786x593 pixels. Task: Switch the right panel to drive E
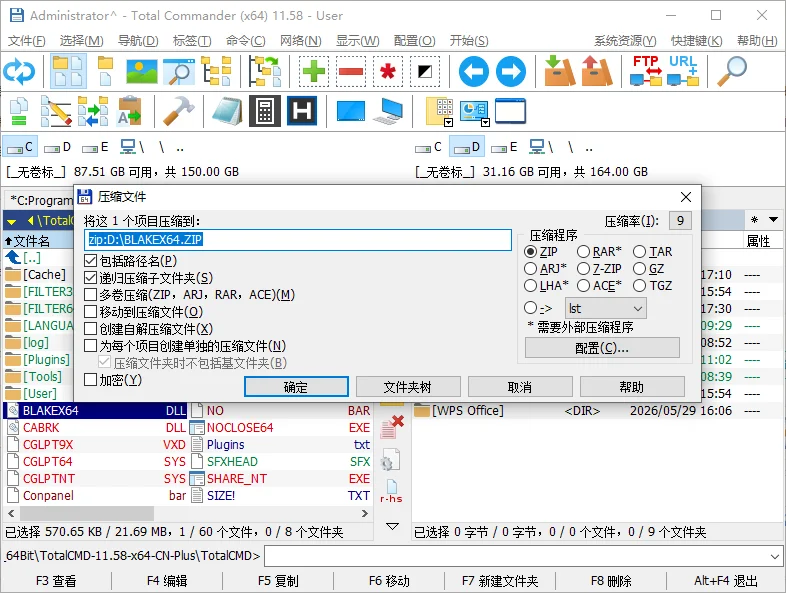pos(505,147)
